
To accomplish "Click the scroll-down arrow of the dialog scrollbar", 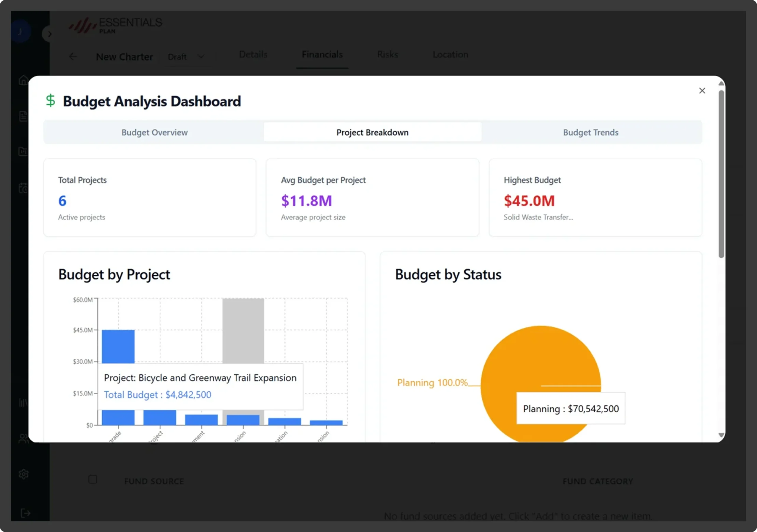I will (x=721, y=435).
